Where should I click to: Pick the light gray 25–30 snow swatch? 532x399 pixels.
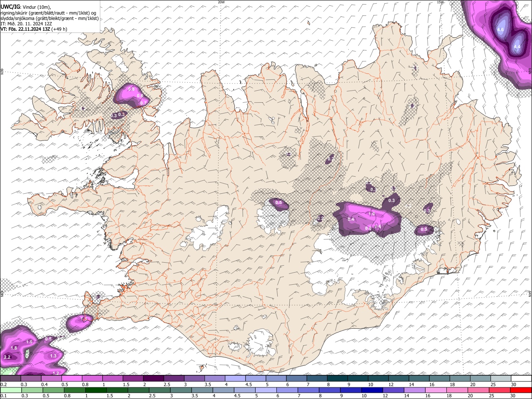(501, 379)
